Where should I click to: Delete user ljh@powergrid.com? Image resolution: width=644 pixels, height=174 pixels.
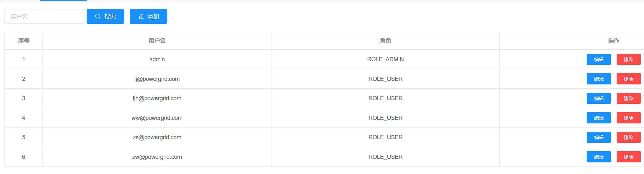tap(628, 98)
